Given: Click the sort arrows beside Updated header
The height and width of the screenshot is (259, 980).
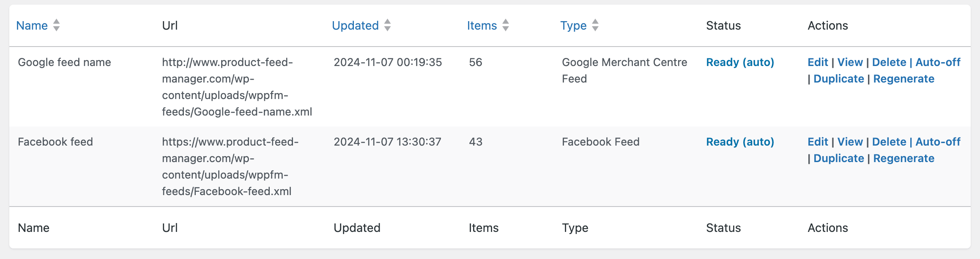Looking at the screenshot, I should (x=387, y=25).
